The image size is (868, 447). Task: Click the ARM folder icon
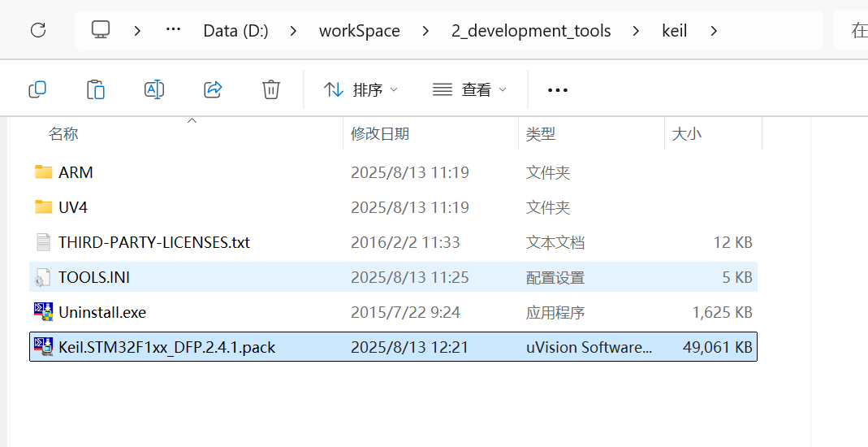coord(44,171)
